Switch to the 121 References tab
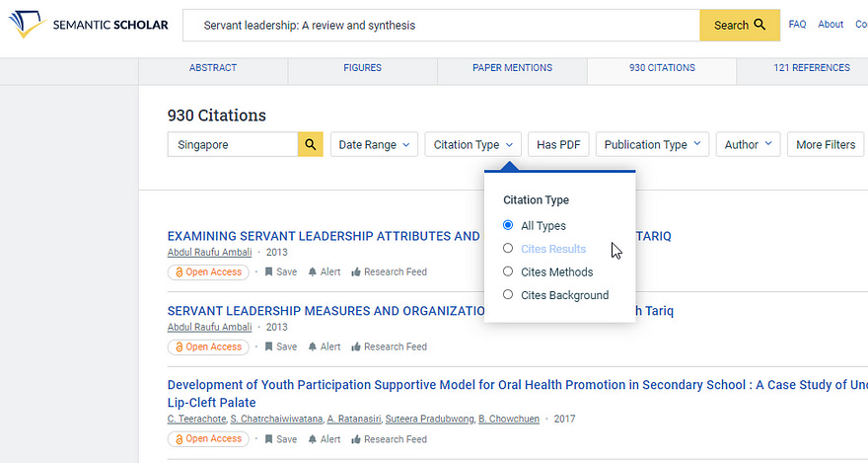The height and width of the screenshot is (463, 868). tap(812, 68)
